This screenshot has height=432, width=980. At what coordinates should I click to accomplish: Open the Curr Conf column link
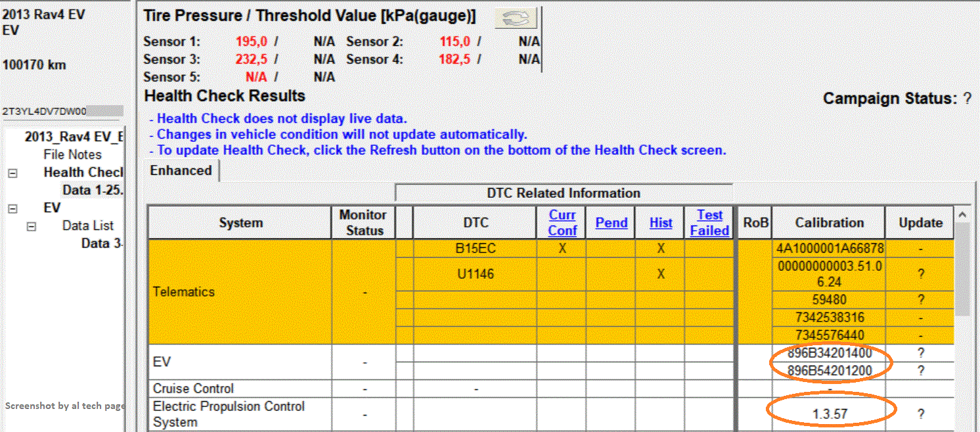(x=562, y=223)
